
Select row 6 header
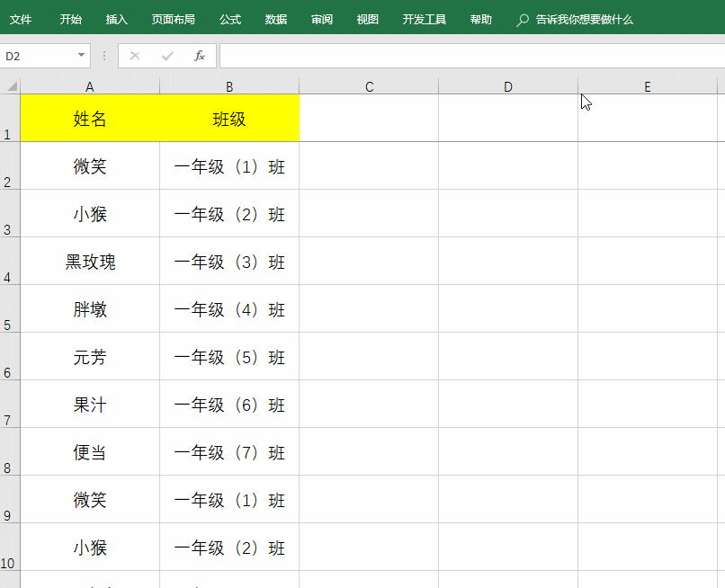click(10, 356)
